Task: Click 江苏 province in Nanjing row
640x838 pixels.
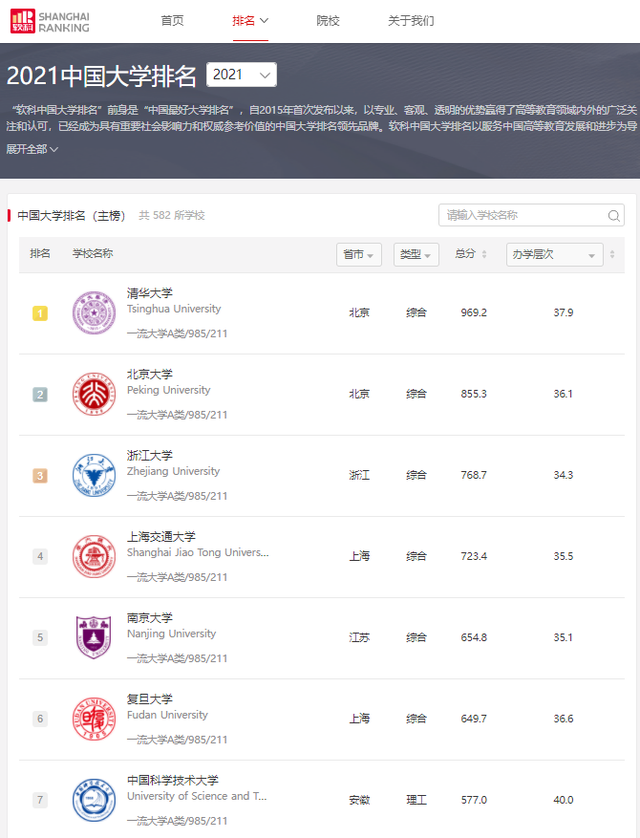Action: (359, 638)
